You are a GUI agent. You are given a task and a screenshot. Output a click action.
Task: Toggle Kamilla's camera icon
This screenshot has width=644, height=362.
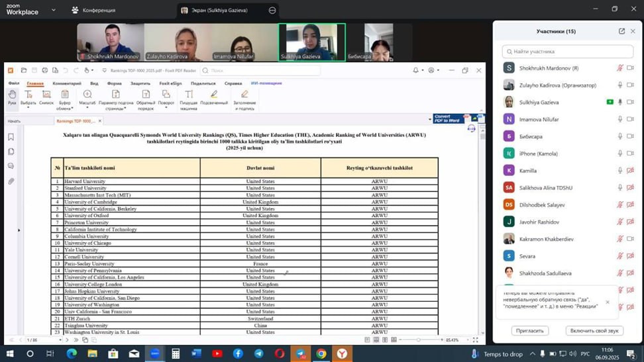[x=631, y=171]
